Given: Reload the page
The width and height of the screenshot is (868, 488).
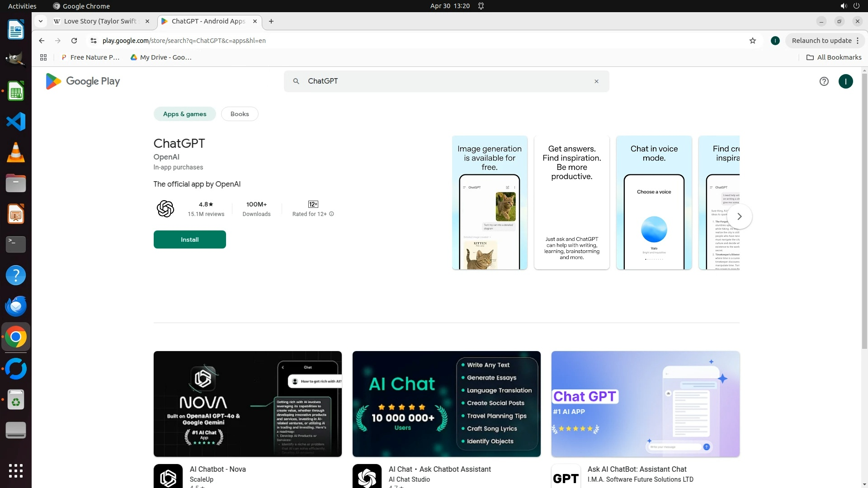Looking at the screenshot, I should click(x=74, y=41).
